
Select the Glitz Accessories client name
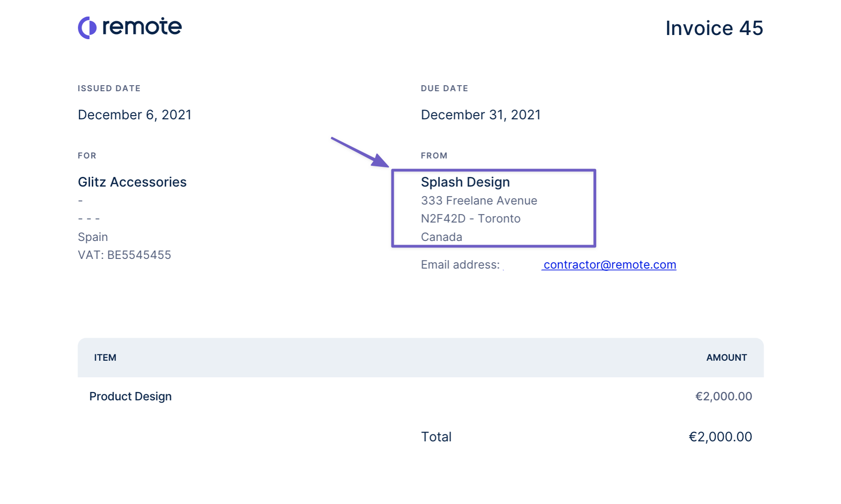tap(132, 182)
